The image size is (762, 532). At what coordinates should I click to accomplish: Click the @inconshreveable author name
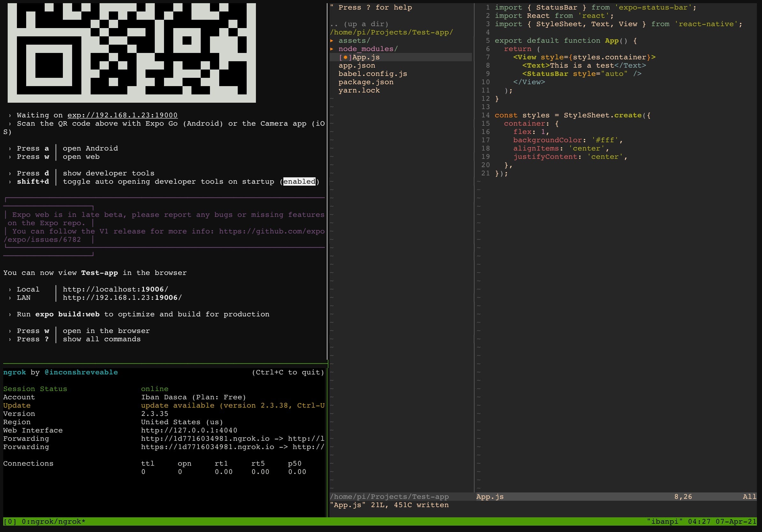[81, 372]
